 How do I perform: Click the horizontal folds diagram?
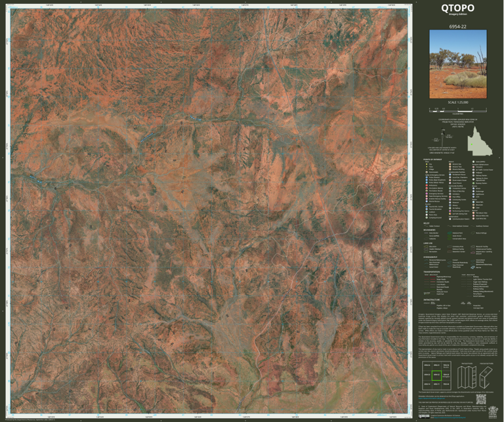(x=486, y=377)
